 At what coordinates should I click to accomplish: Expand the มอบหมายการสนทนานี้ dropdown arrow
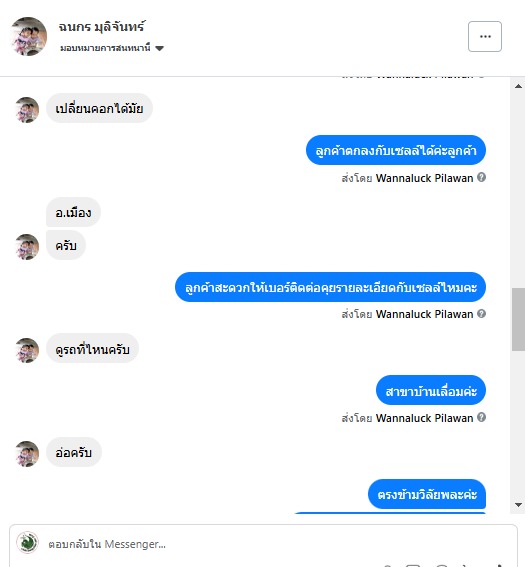[159, 48]
